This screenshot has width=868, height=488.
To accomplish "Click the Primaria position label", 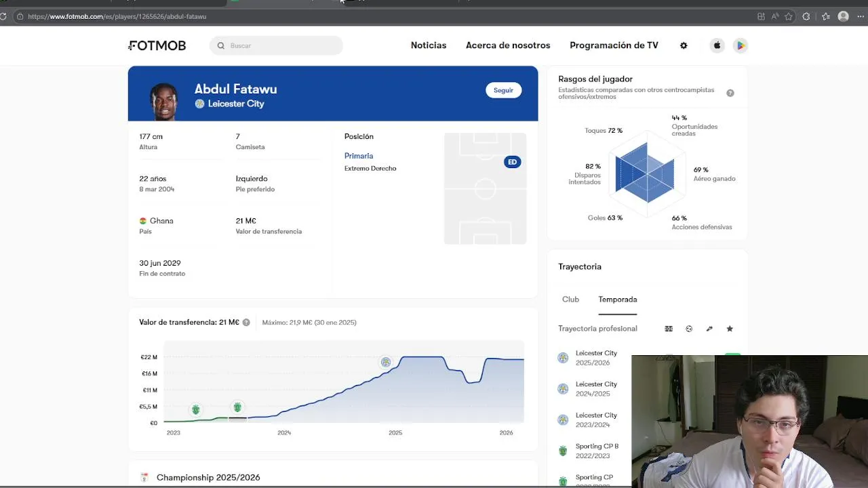I will pyautogui.click(x=359, y=156).
